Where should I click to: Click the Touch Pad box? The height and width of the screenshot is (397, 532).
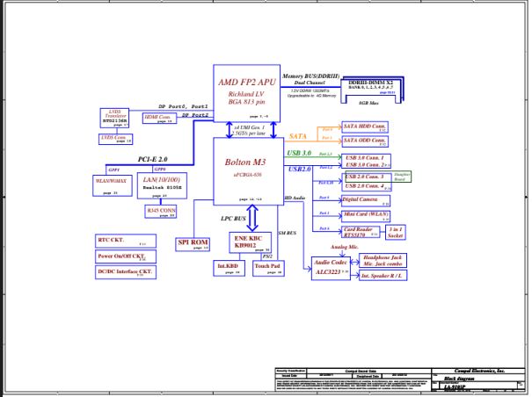click(x=268, y=268)
